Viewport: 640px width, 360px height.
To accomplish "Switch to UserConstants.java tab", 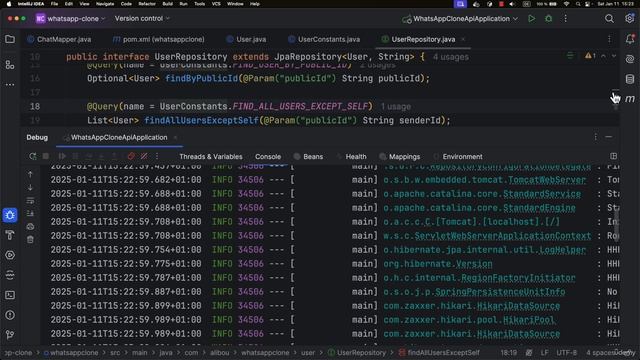I will pyautogui.click(x=324, y=40).
